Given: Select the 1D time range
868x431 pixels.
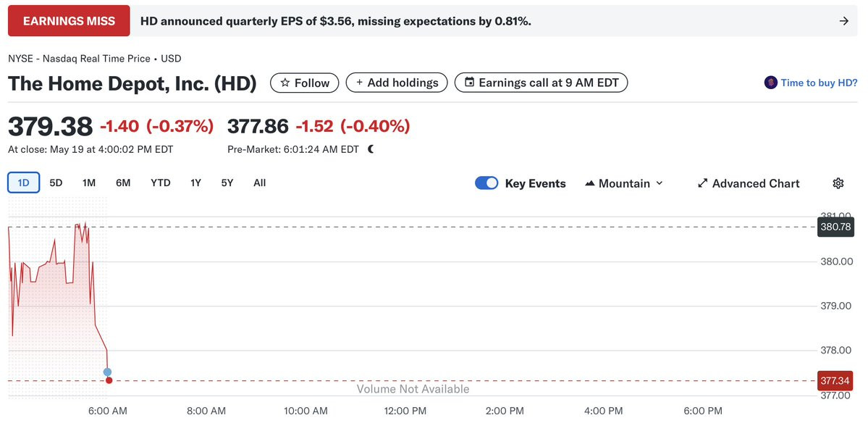Looking at the screenshot, I should click(x=24, y=183).
